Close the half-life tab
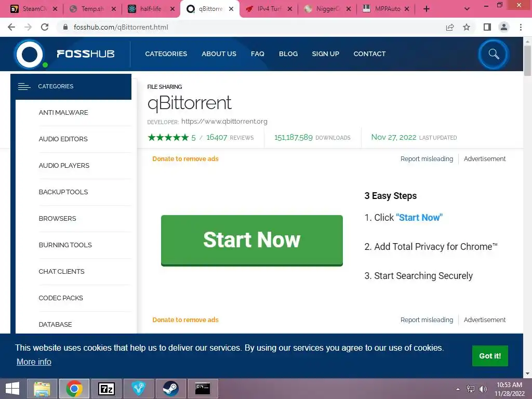 click(x=172, y=9)
